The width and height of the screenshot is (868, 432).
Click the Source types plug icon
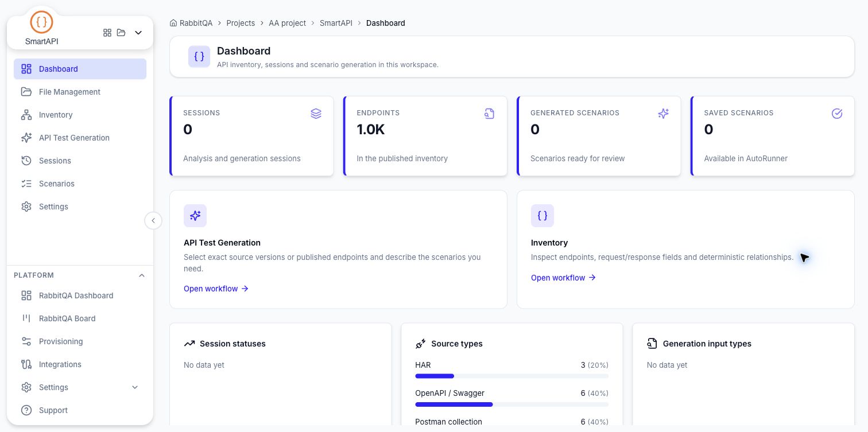point(421,344)
